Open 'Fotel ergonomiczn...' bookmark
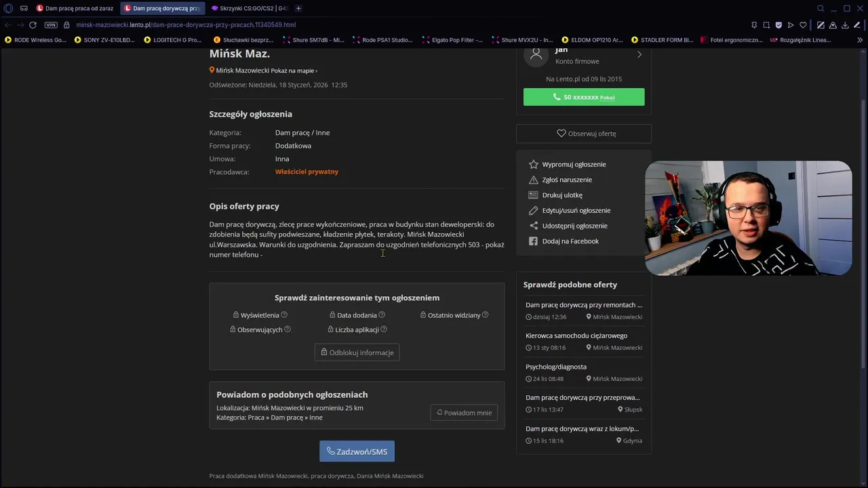The height and width of the screenshot is (488, 868). click(732, 40)
